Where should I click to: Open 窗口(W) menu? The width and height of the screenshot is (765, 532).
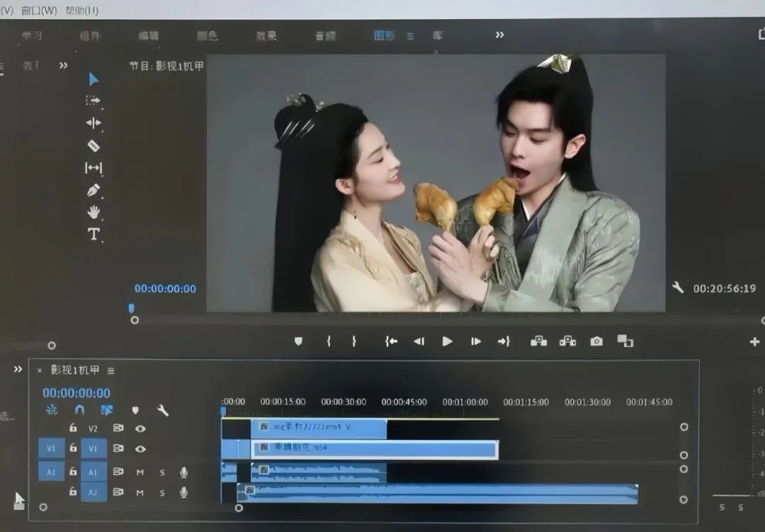[x=39, y=10]
